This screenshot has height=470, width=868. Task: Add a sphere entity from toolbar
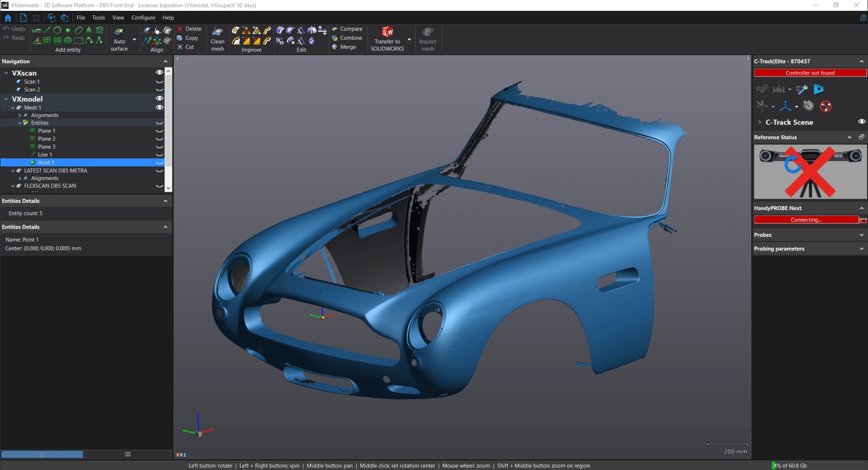(x=68, y=41)
